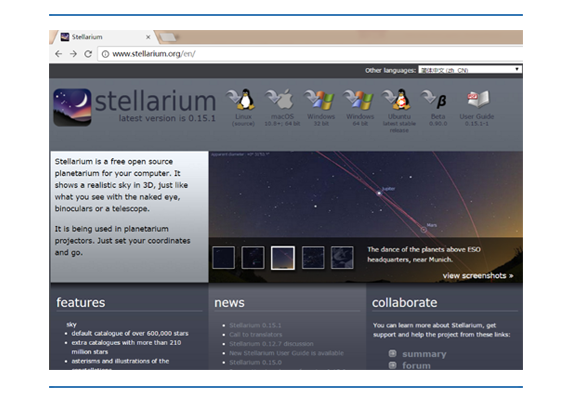Select the fifth screenshot thumbnail
The image size is (581, 403).
342,257
